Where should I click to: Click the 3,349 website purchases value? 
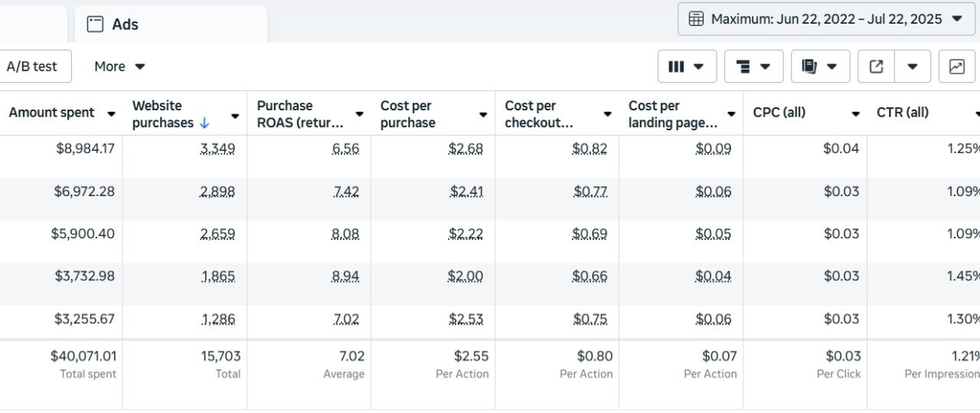(x=217, y=149)
